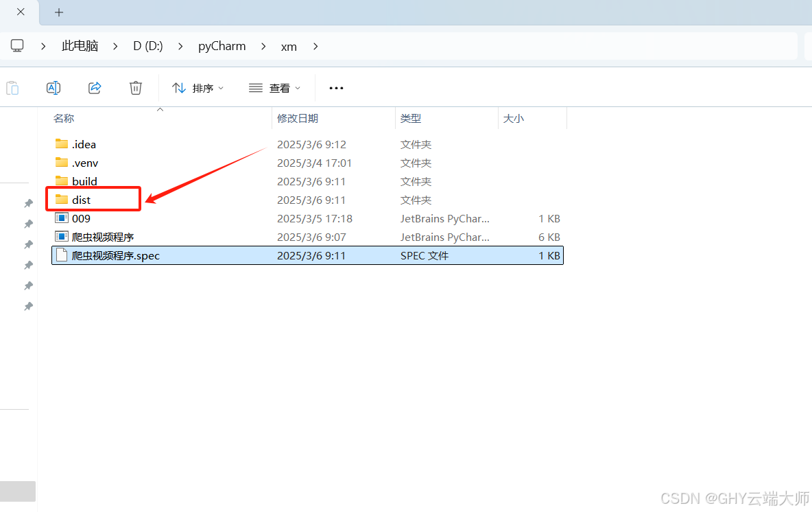812x512 pixels.
Task: Click the rename icon in toolbar
Action: [x=53, y=88]
